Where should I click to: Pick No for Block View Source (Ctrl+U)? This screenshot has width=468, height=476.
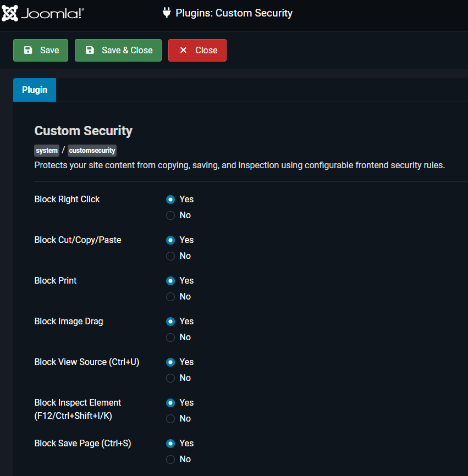tap(170, 378)
